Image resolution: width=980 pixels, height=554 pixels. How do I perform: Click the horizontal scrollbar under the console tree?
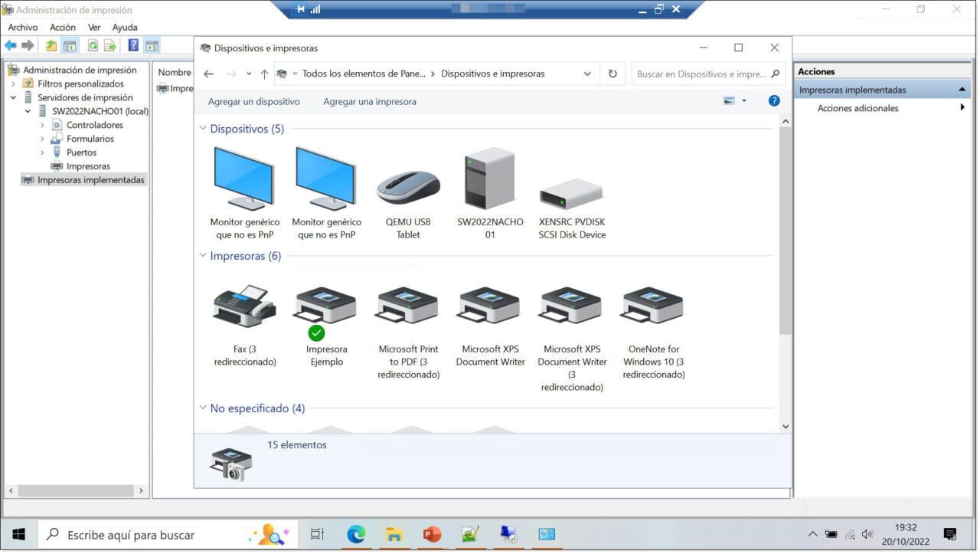click(x=75, y=490)
